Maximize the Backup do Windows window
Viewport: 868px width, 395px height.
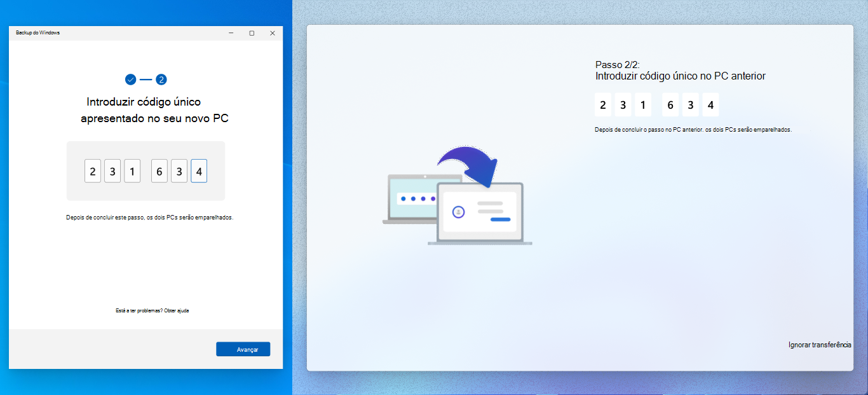point(252,32)
